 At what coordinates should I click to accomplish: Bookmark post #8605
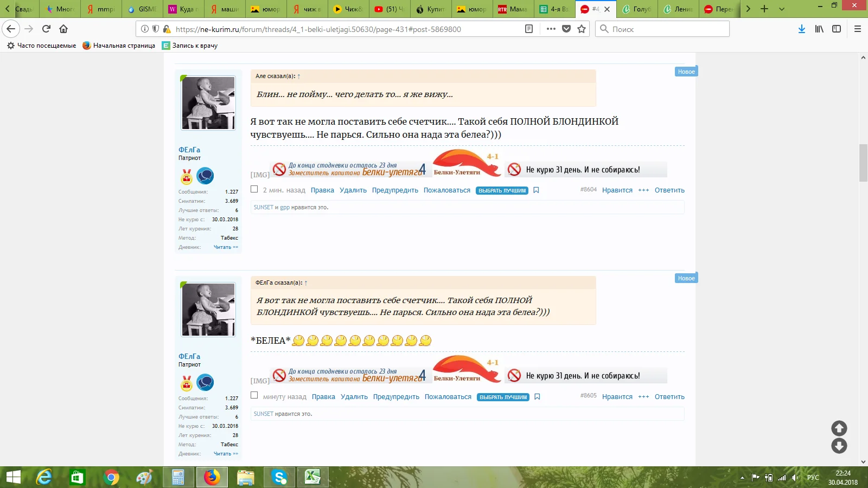537,397
